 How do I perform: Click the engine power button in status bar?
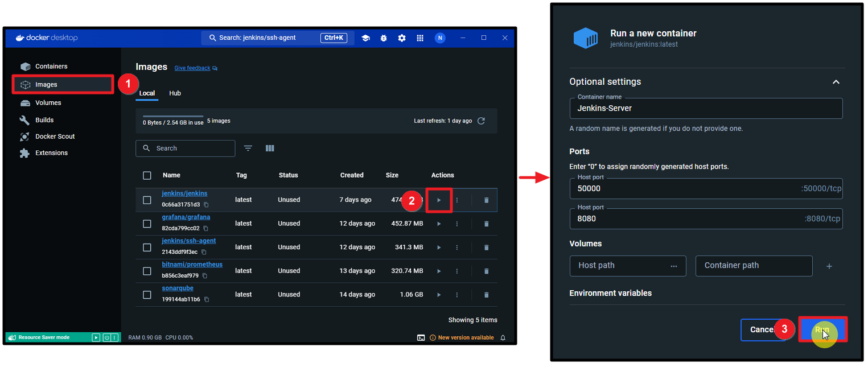(x=106, y=338)
